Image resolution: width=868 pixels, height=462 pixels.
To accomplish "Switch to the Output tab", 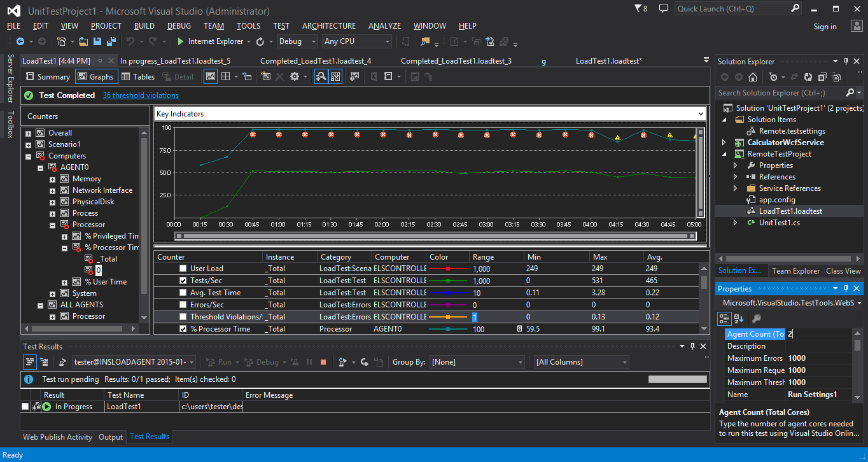I will pos(111,437).
